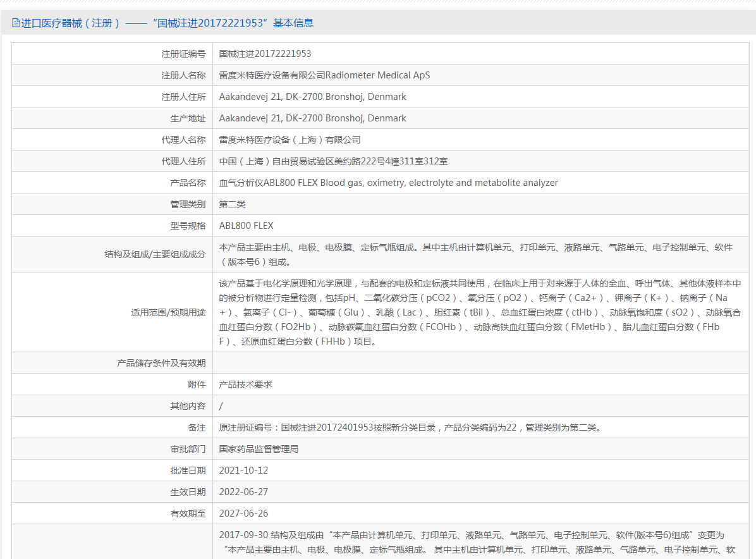Select the expiry date 2027-06-26
756x559 pixels.
click(x=242, y=513)
